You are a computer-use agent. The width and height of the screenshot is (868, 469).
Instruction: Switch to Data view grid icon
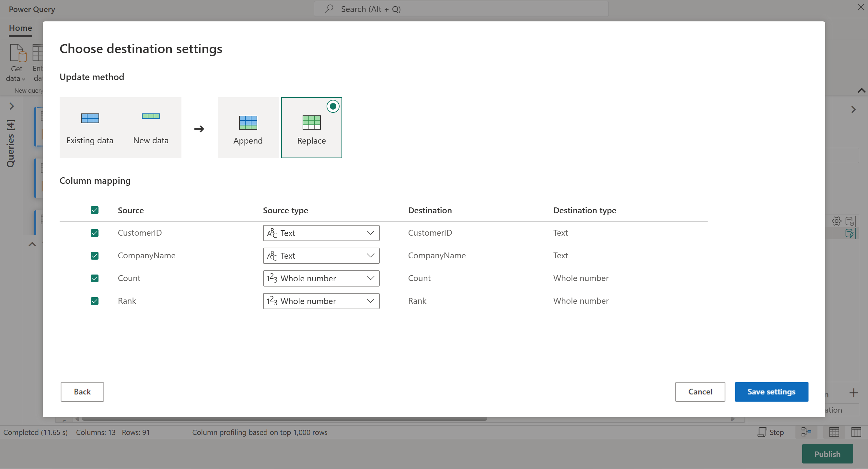coord(834,432)
